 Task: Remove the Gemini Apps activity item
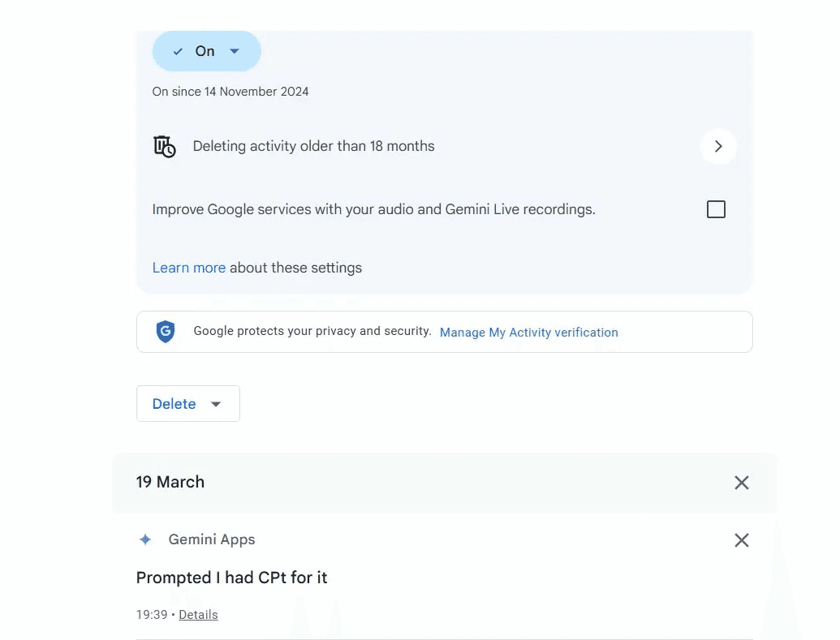(742, 540)
